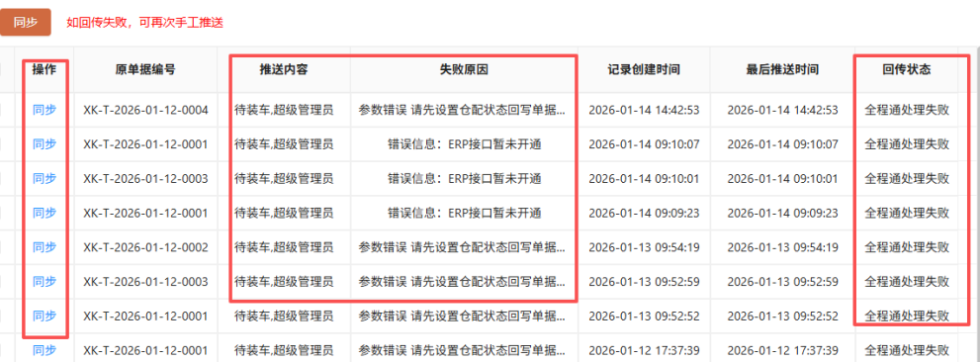Click the 原单据编号 column header
Viewport: 980px width, 362px height.
pos(145,70)
